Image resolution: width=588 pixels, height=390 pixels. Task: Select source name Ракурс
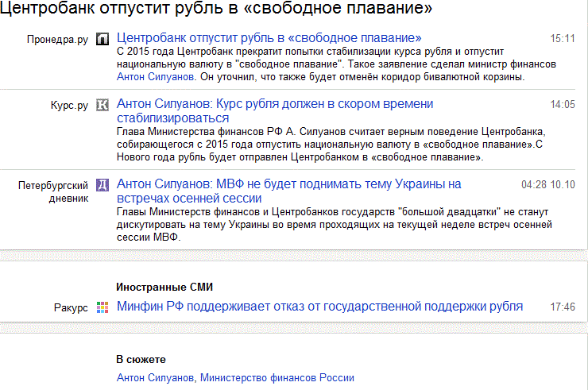tap(71, 308)
